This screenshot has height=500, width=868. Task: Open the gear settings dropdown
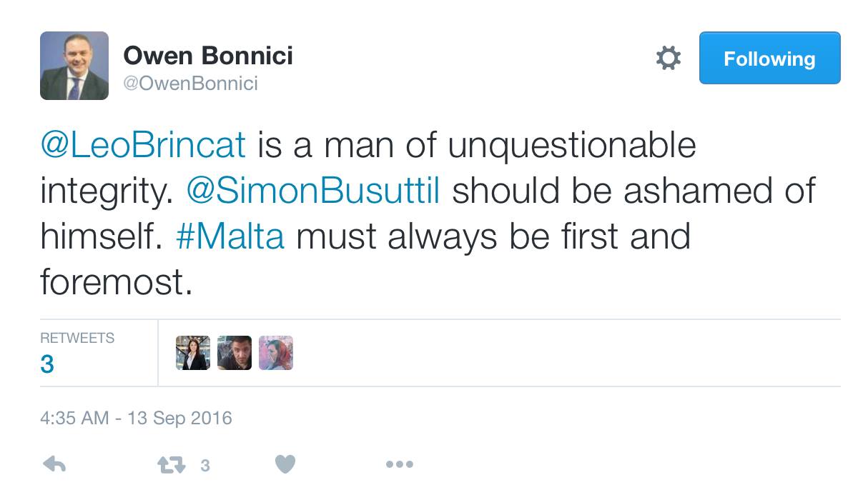[669, 58]
